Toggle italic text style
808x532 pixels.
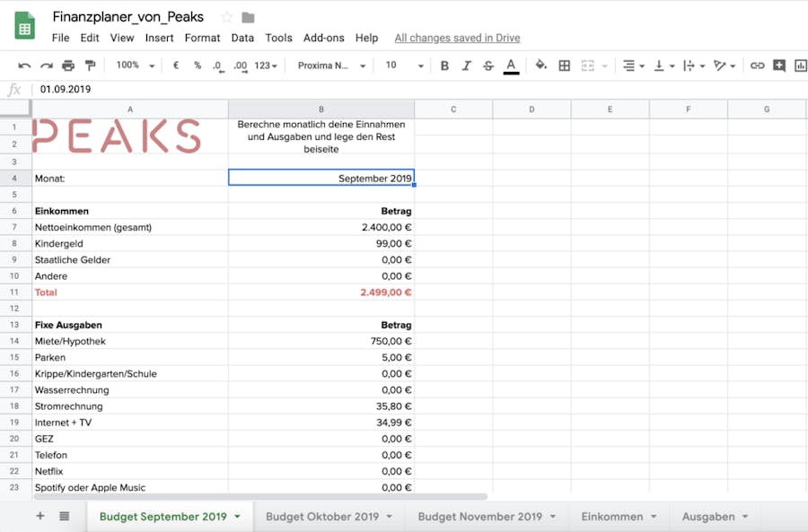point(466,65)
